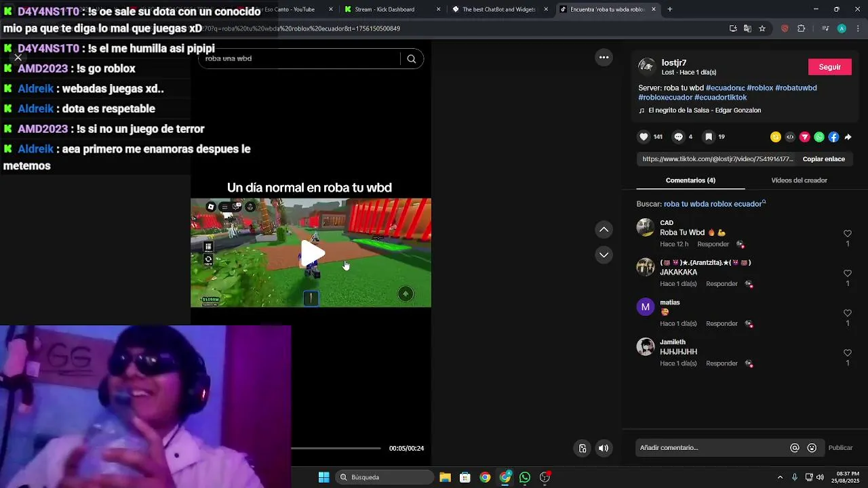
Task: Like the matias comment heart
Action: point(847,313)
